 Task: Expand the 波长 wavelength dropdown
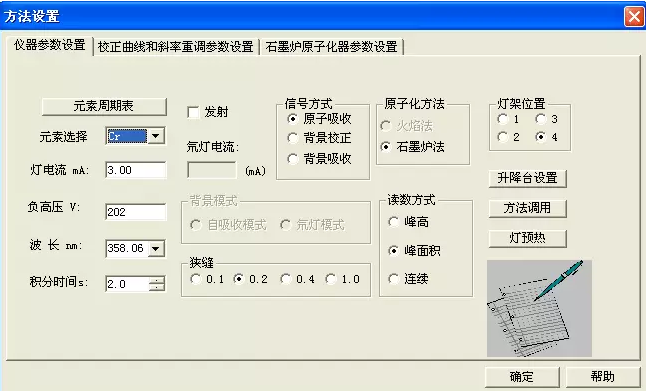coord(156,248)
